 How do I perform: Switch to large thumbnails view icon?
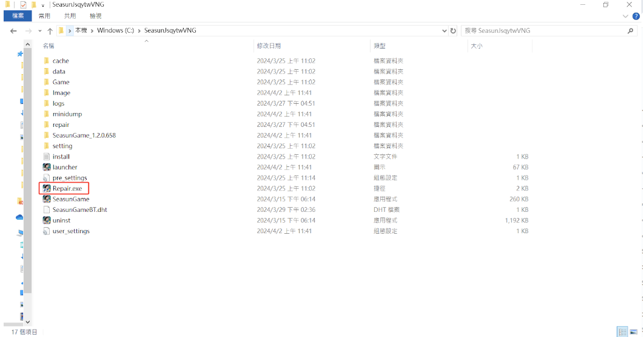(634, 332)
